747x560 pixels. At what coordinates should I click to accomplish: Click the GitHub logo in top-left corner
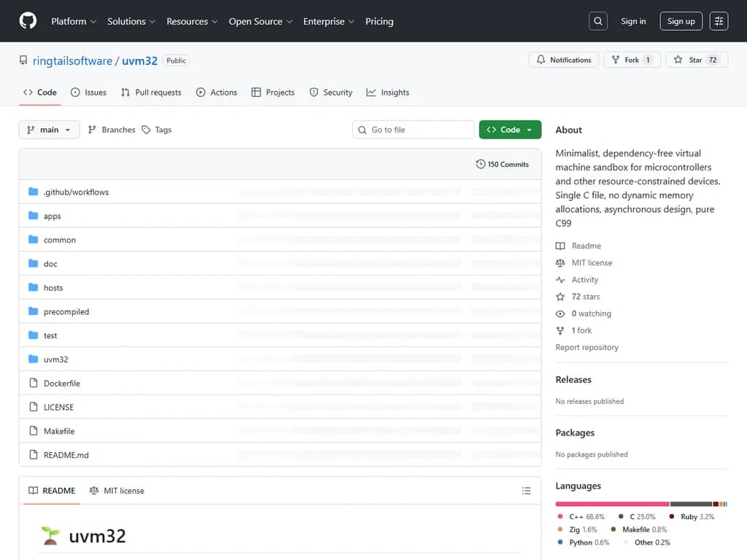click(x=27, y=20)
